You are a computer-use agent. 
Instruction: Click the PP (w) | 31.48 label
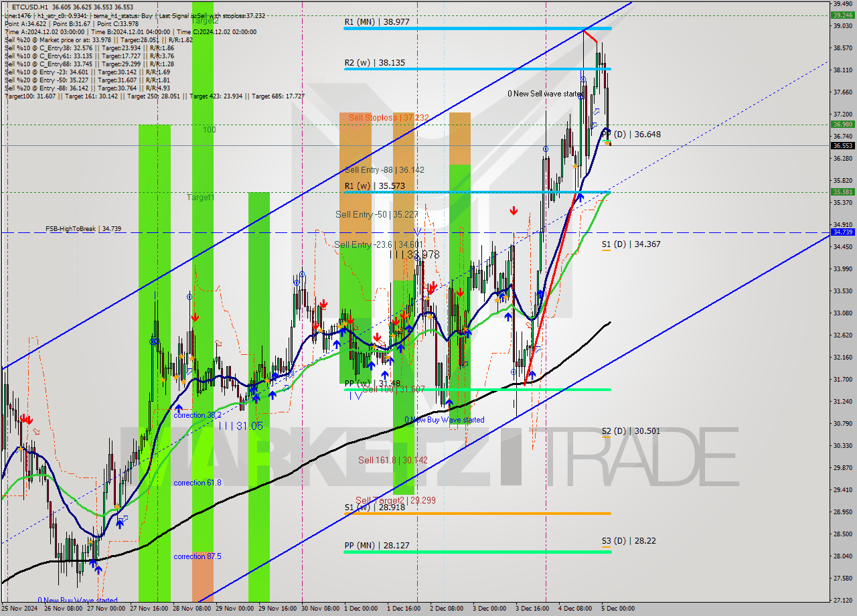click(372, 383)
